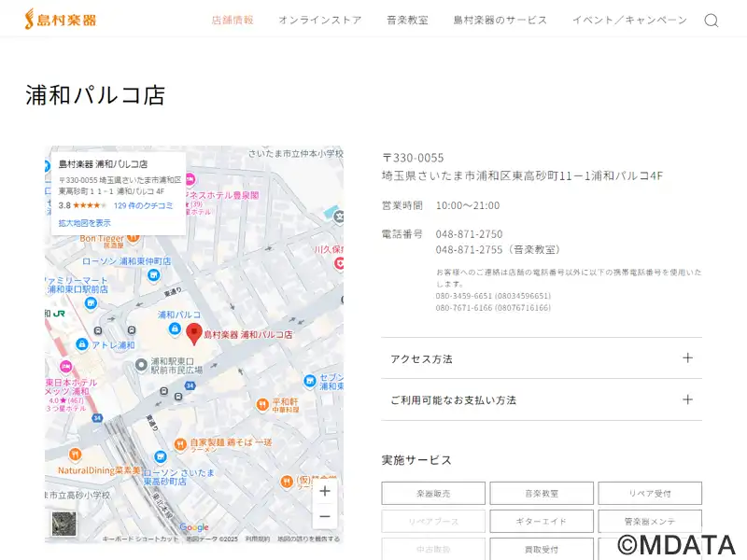The height and width of the screenshot is (560, 747).
Task: Click the 浦和パルコ店 page heading
Action: point(95,95)
